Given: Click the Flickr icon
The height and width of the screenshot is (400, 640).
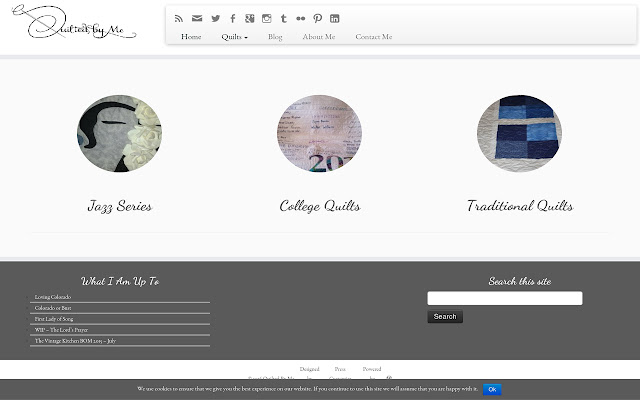Looking at the screenshot, I should pos(300,18).
